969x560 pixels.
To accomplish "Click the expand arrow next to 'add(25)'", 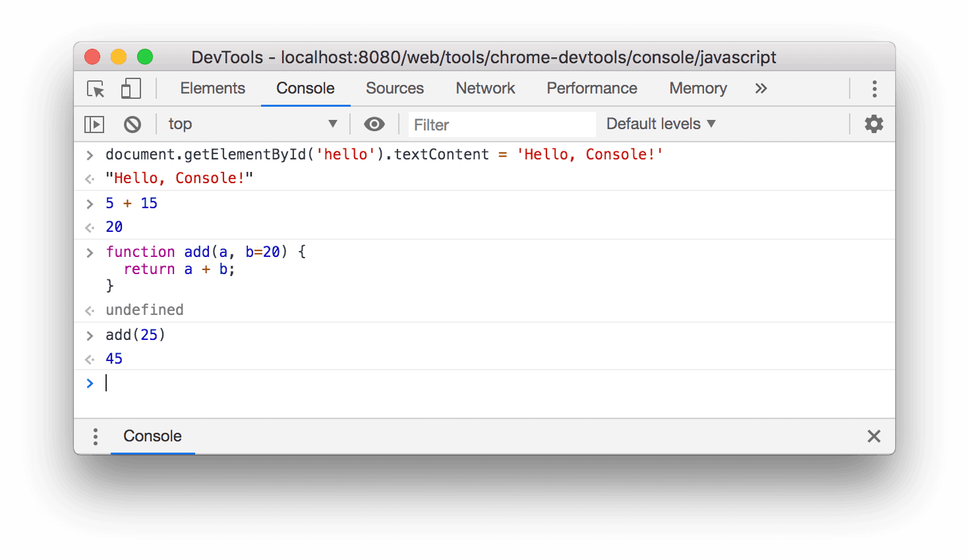I will click(x=90, y=335).
